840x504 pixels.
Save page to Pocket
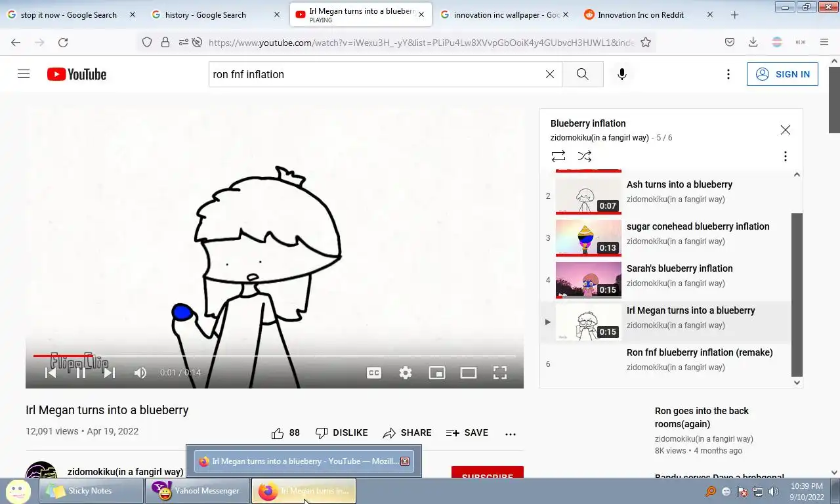[730, 42]
